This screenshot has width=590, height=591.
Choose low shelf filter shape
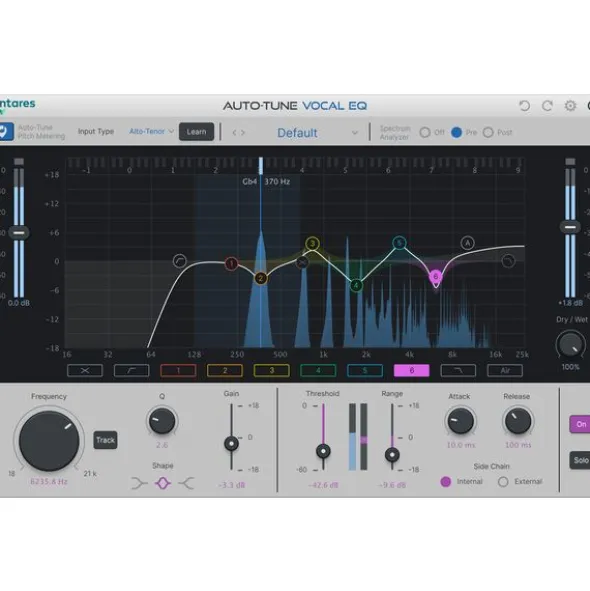pyautogui.click(x=139, y=483)
